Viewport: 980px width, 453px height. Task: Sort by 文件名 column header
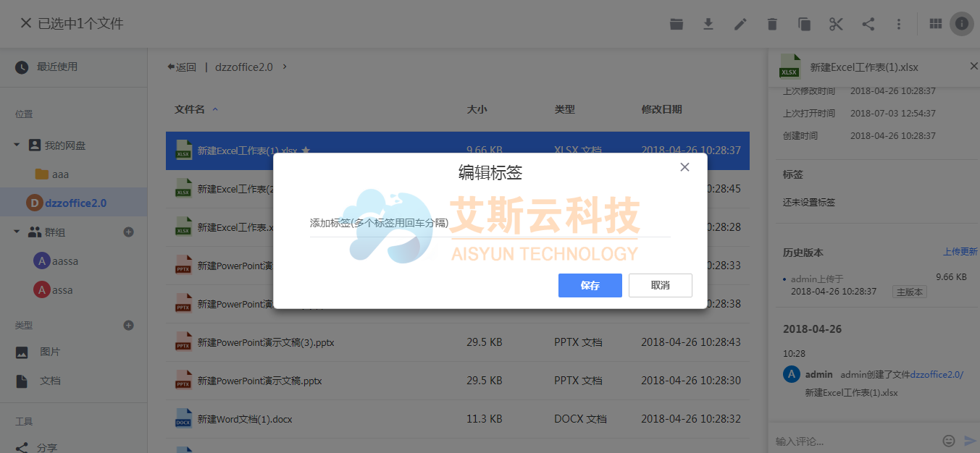point(190,109)
